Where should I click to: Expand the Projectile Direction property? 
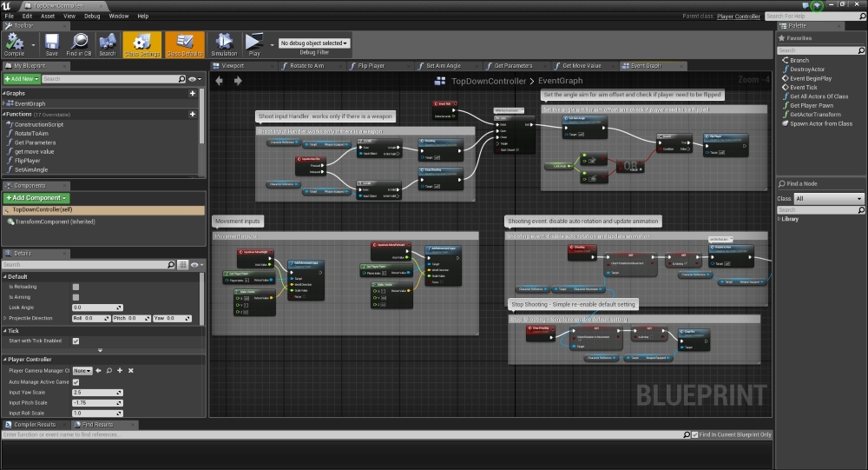[x=5, y=318]
